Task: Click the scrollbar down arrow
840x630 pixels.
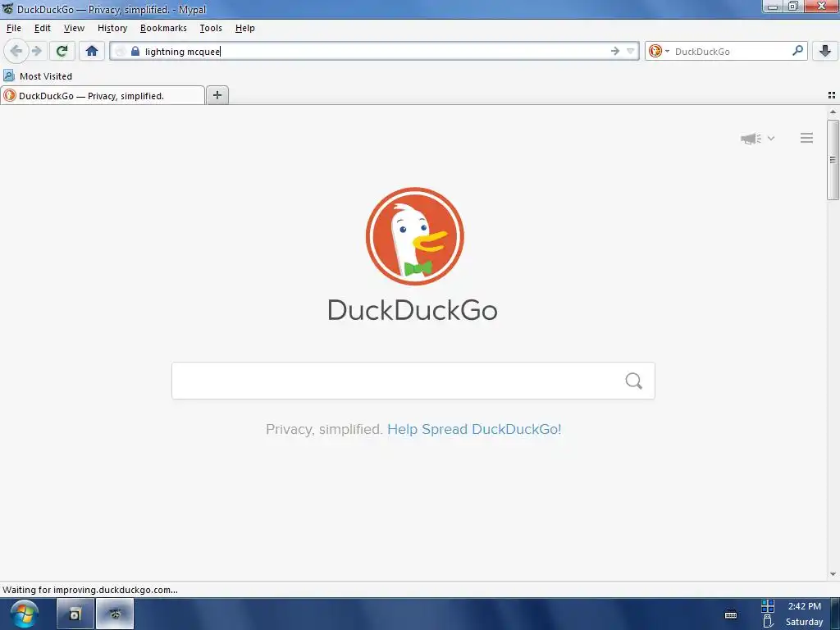Action: (x=833, y=574)
